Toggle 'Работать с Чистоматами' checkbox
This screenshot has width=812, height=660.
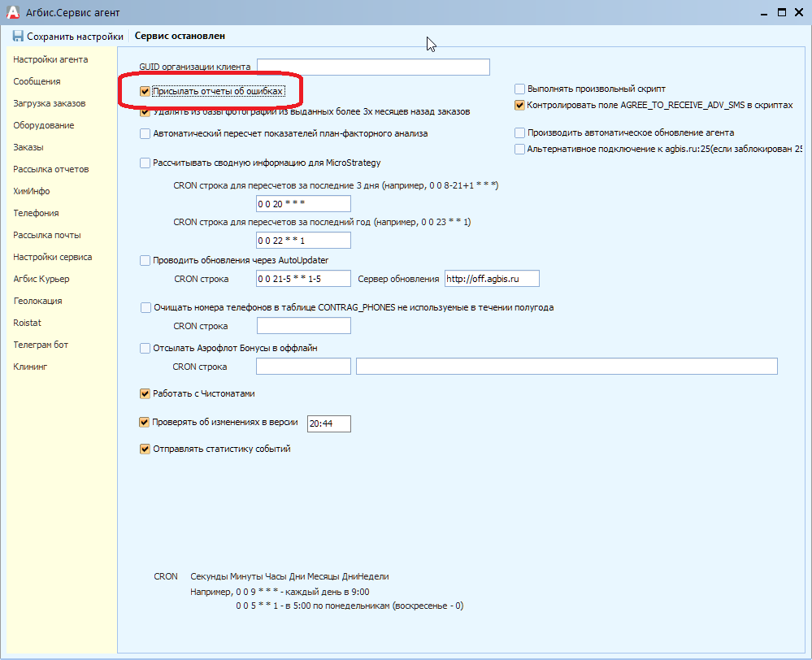tap(145, 393)
